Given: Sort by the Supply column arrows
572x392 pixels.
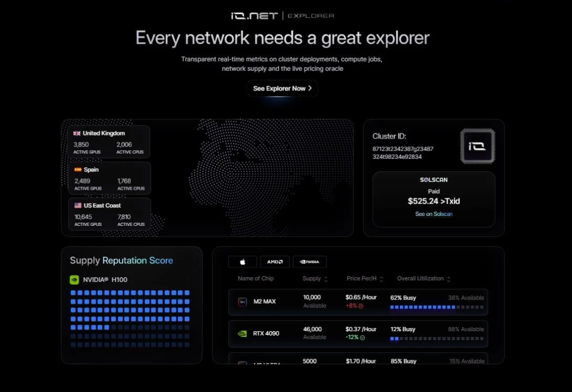Looking at the screenshot, I should [x=326, y=279].
